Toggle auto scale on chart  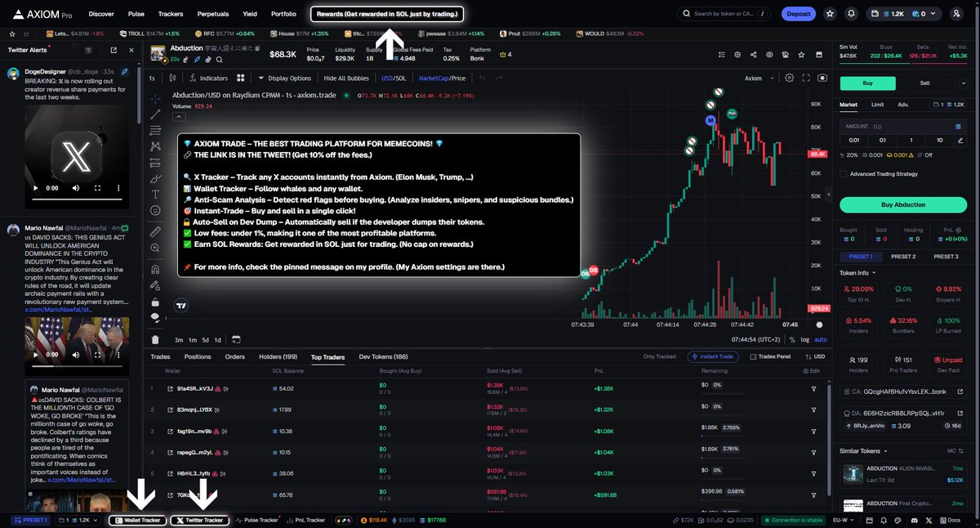pyautogui.click(x=821, y=339)
